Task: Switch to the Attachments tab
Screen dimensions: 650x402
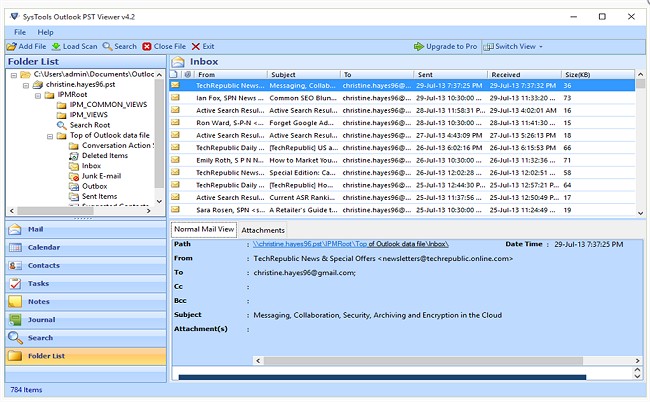Action: point(263,230)
